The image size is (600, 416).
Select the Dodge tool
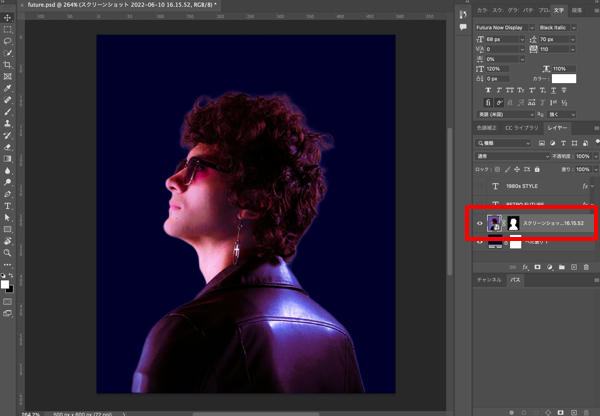click(x=7, y=183)
